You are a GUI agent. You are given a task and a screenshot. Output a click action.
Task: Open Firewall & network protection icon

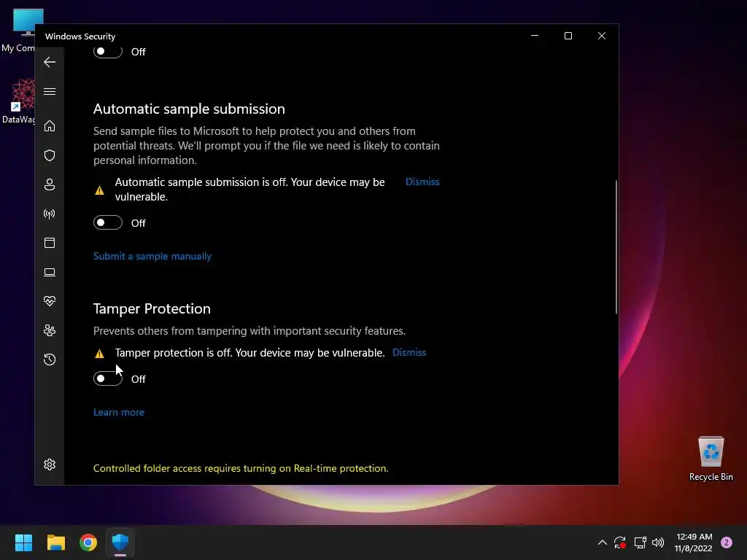tap(50, 214)
